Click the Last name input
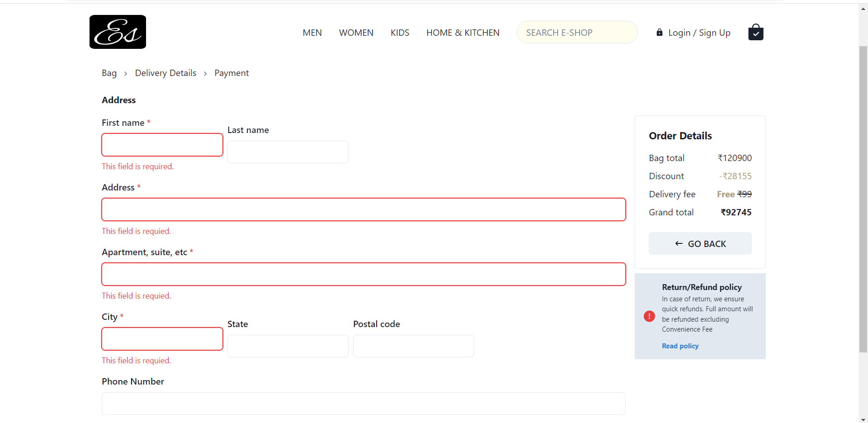 coord(288,152)
